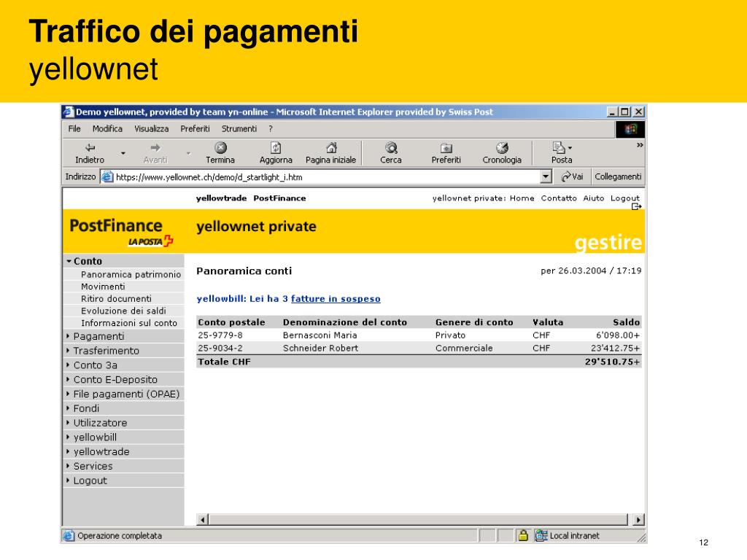The height and width of the screenshot is (560, 747).
Task: Open the PostFinance link in the header
Action: 279,198
